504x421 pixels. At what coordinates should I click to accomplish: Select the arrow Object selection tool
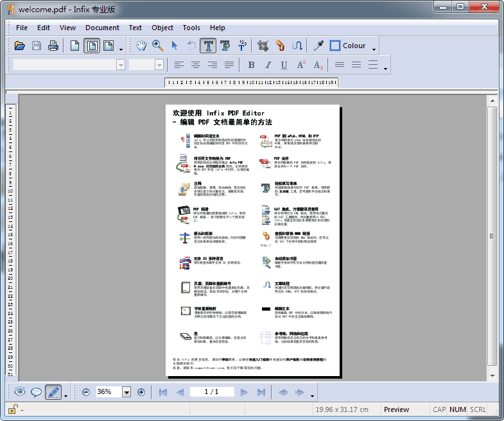174,46
